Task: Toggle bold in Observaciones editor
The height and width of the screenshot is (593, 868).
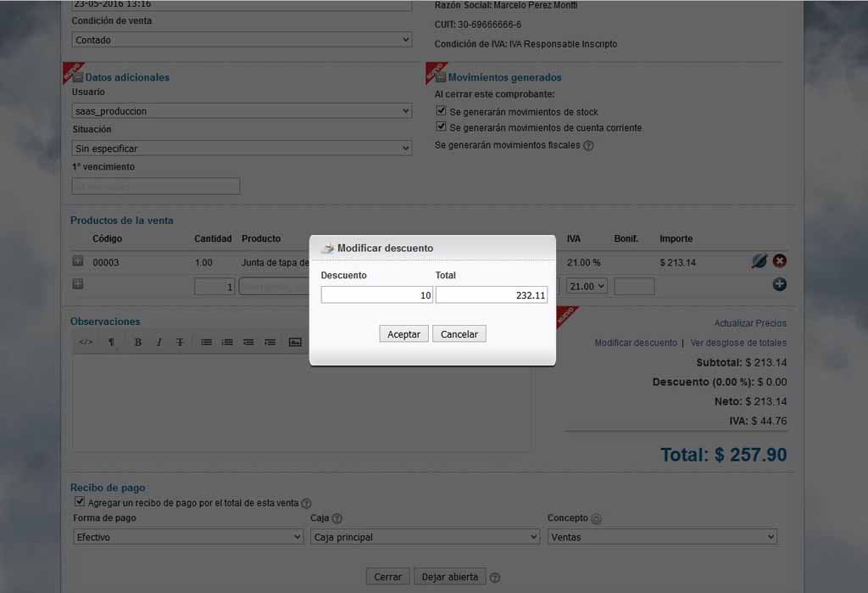Action: (138, 342)
